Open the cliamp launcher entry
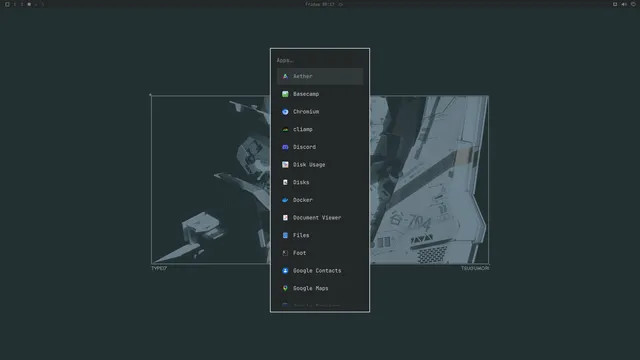Image resolution: width=640 pixels, height=360 pixels. click(320, 129)
